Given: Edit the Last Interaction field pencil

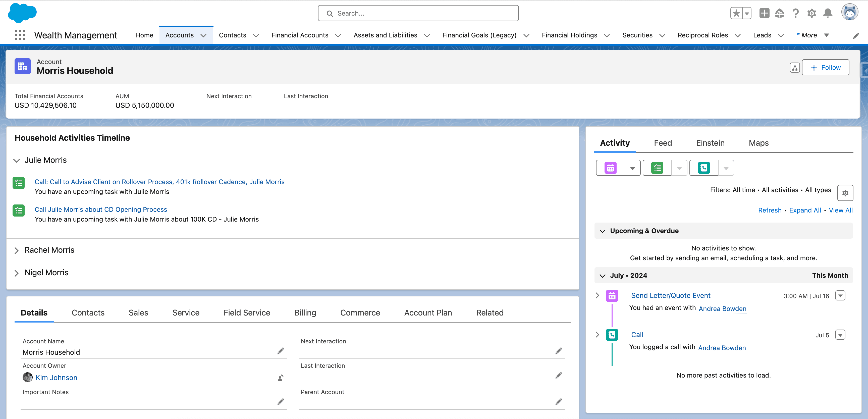Looking at the screenshot, I should (x=559, y=375).
